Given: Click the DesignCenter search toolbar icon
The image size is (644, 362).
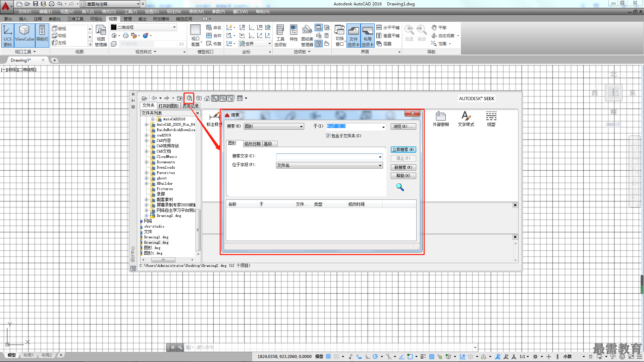Looking at the screenshot, I should point(189,98).
